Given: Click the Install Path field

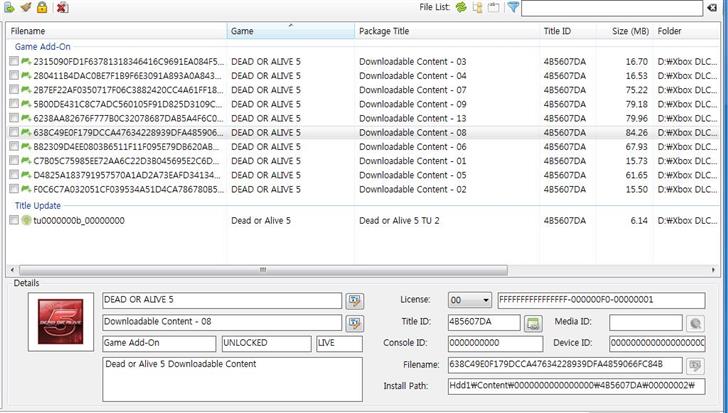Looking at the screenshot, I should tap(576, 386).
